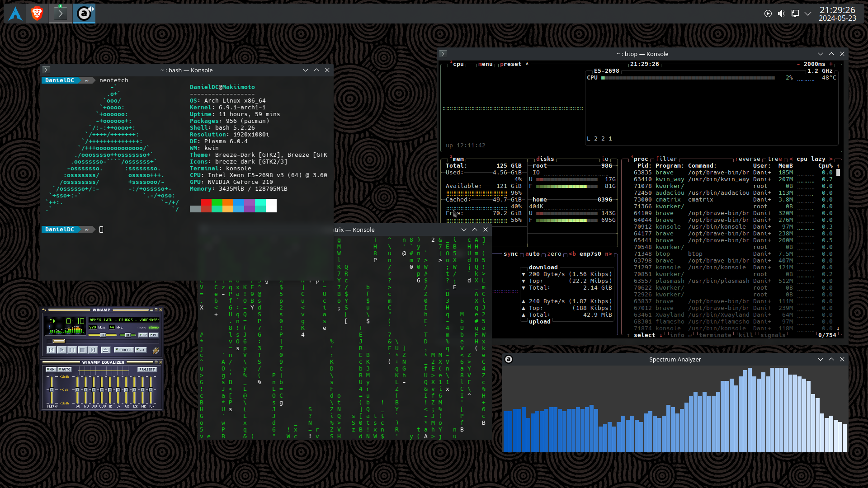Select the Audacious task in the panel
Viewport: 868px width, 488px height.
pyautogui.click(x=84, y=14)
